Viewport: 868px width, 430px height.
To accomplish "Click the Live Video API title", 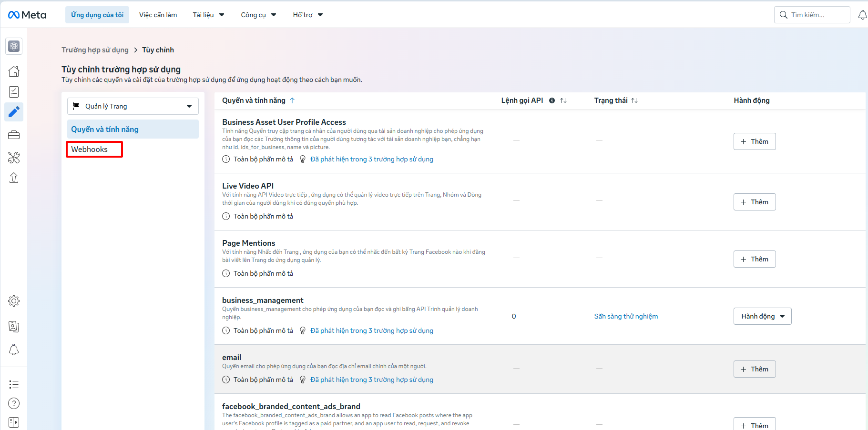I will (248, 186).
